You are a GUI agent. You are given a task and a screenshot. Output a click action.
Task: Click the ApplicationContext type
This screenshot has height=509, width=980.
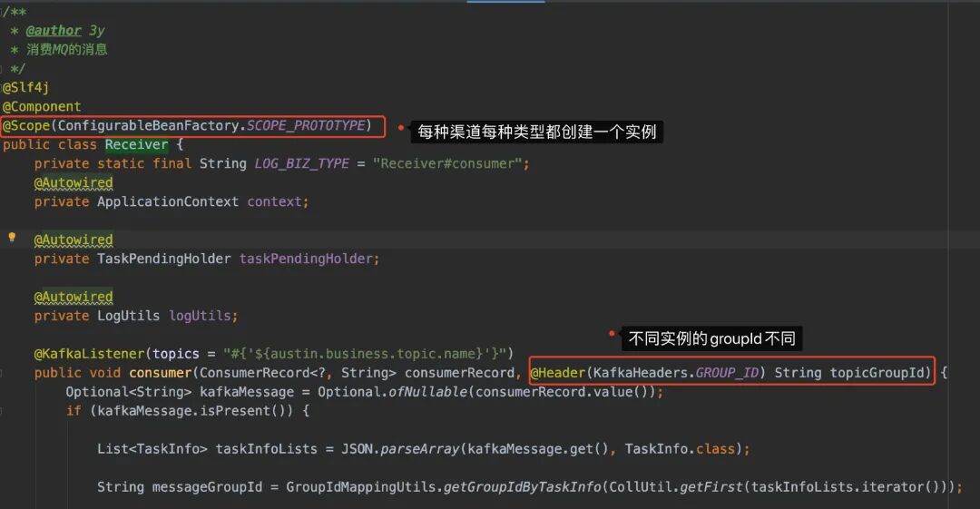168,202
